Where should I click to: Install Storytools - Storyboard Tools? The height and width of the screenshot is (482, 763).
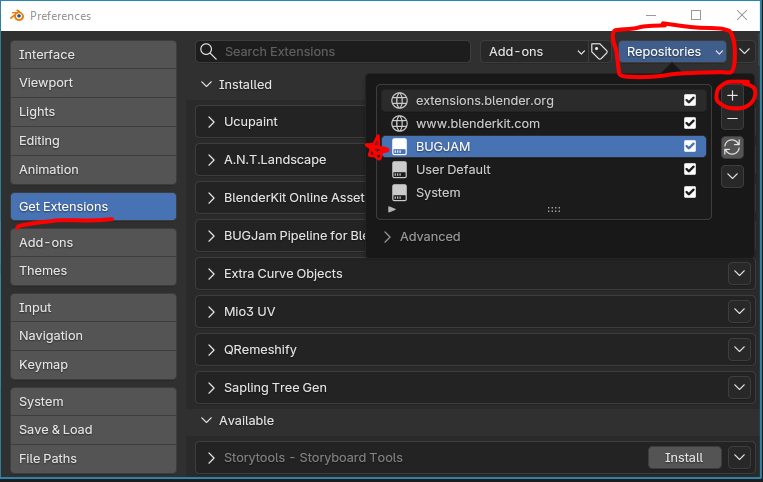[x=684, y=458]
